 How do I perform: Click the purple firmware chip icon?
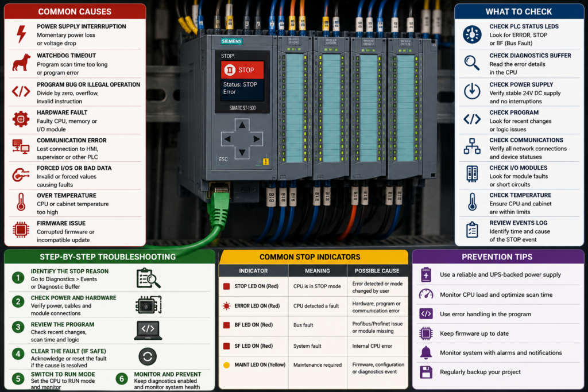point(426,333)
